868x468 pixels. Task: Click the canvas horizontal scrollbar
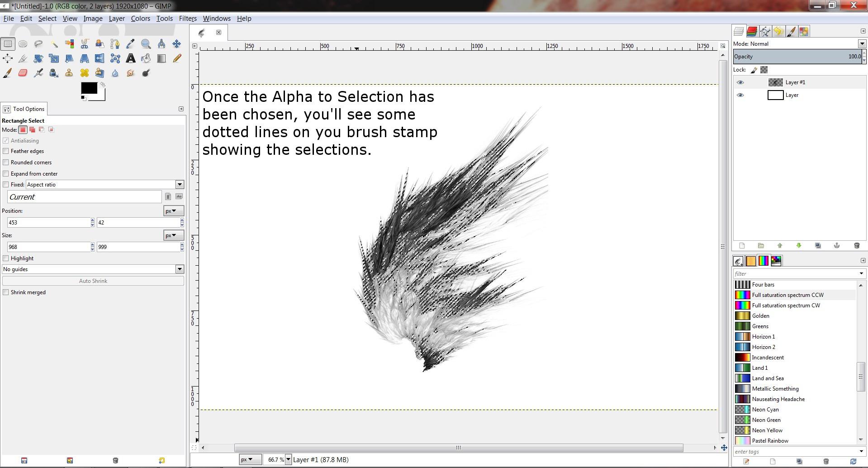pyautogui.click(x=458, y=448)
